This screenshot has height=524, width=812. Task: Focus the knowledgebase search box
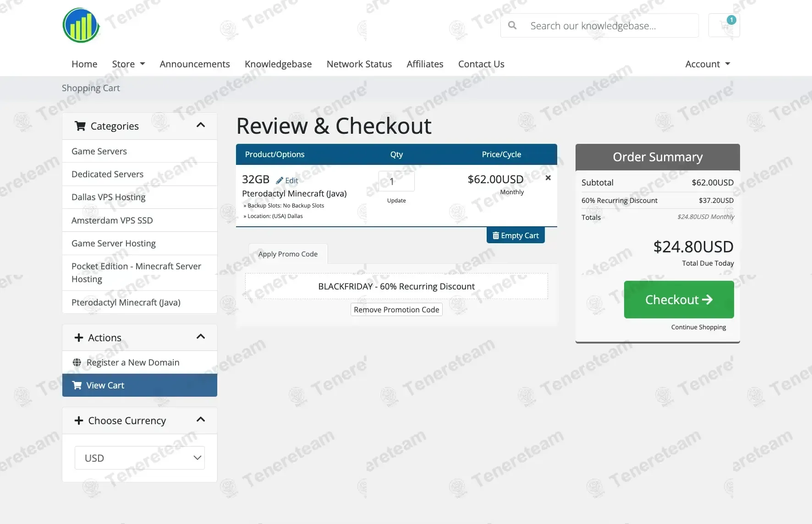point(599,25)
